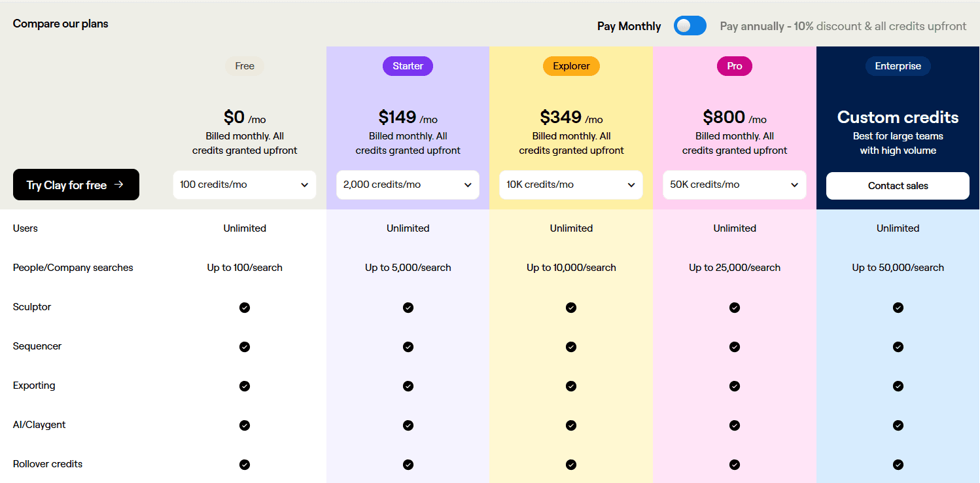
Task: Click the Try Clay for free button
Action: [x=76, y=185]
